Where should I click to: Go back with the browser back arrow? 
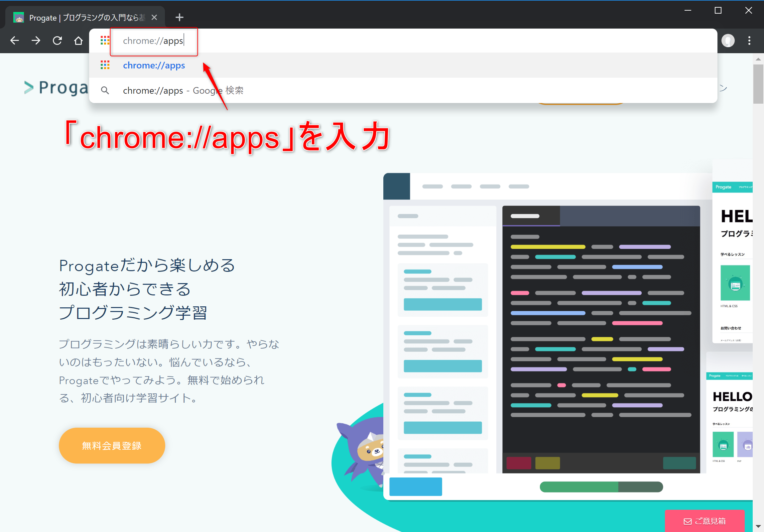pyautogui.click(x=15, y=41)
